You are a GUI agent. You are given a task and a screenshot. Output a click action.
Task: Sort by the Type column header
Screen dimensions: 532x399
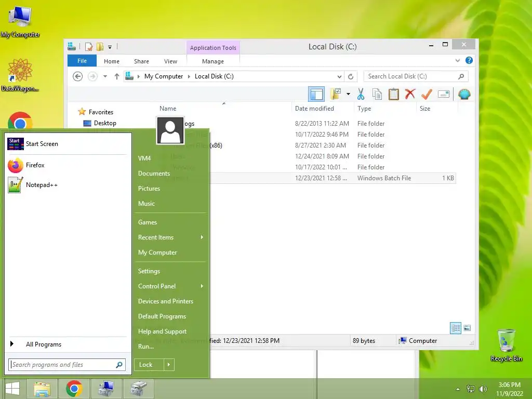(364, 109)
